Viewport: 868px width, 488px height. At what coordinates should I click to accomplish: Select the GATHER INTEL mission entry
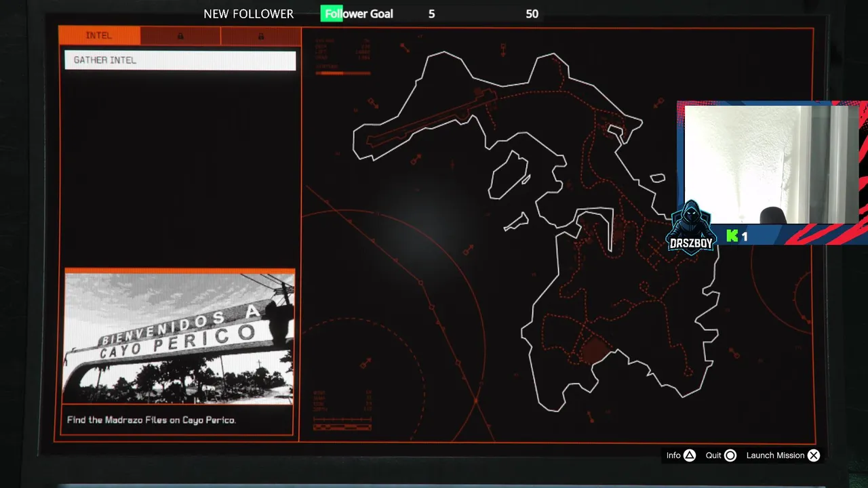(180, 60)
